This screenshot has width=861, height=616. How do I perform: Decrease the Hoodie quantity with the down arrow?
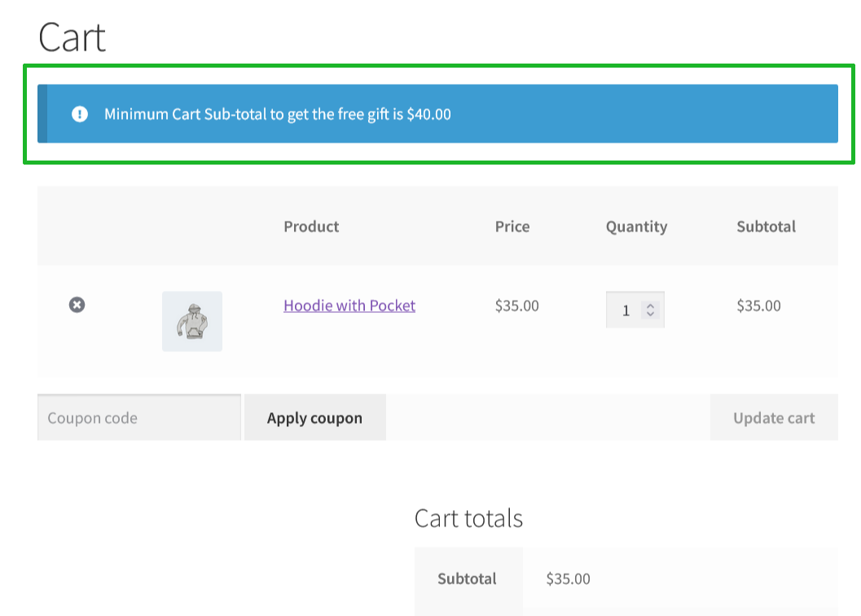point(650,315)
